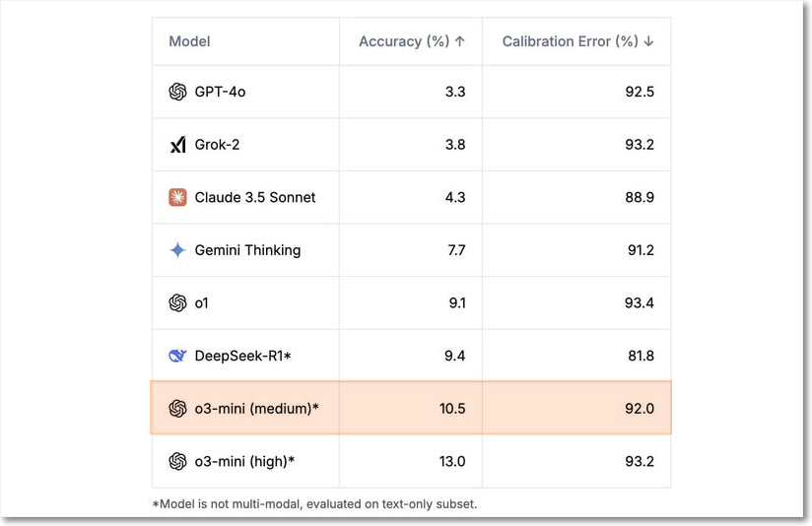Viewport: 812px width, 526px height.
Task: Click the 13.0 accuracy value for o3-mini (high)
Action: pyautogui.click(x=452, y=461)
